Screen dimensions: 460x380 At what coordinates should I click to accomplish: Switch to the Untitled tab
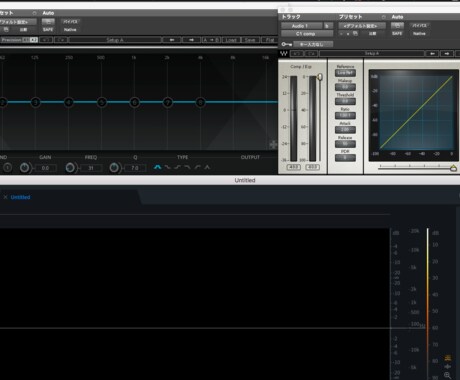20,197
